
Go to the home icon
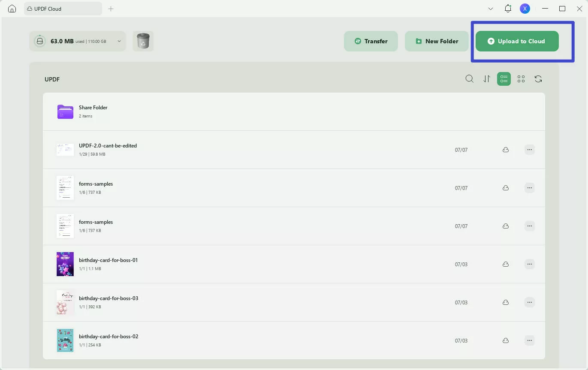[x=12, y=9]
